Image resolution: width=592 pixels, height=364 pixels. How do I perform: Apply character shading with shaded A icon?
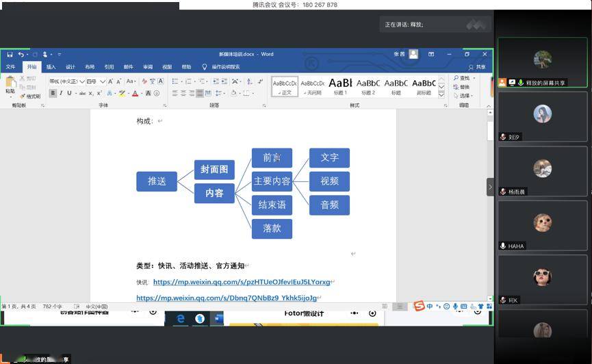click(x=149, y=93)
